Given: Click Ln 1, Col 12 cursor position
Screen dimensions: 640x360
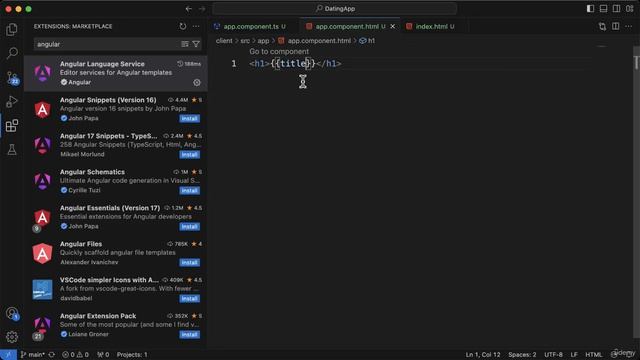Looking at the screenshot, I should coord(483,355).
